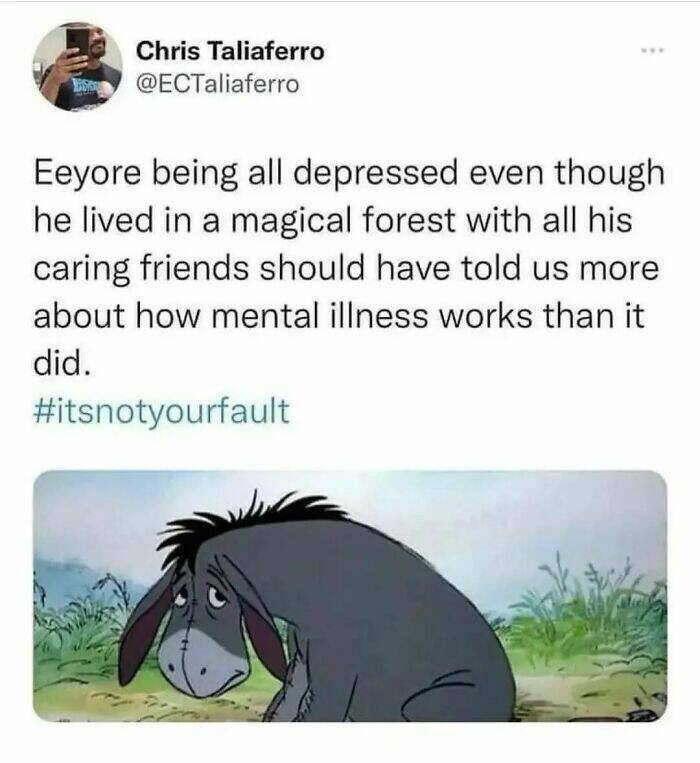Click the words mental illness in the tweet
This screenshot has height=763, width=700.
click(321, 316)
